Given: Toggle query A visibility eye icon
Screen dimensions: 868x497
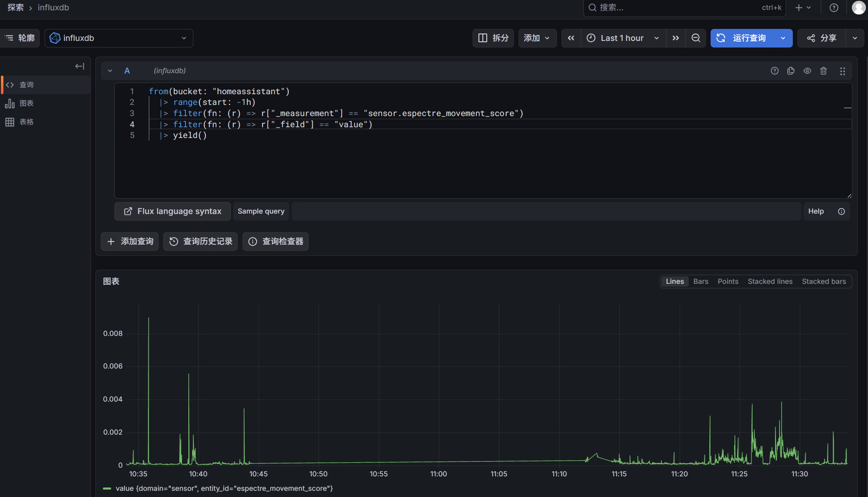Looking at the screenshot, I should click(807, 71).
